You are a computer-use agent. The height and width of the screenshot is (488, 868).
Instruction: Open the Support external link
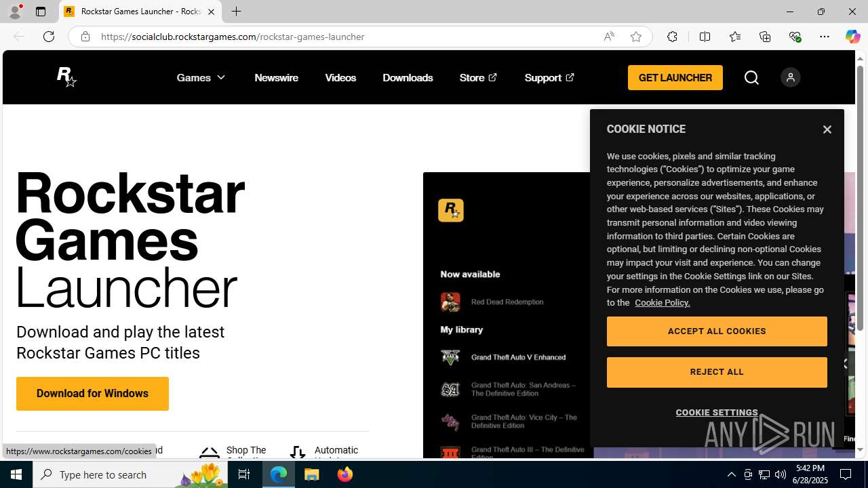pyautogui.click(x=549, y=77)
